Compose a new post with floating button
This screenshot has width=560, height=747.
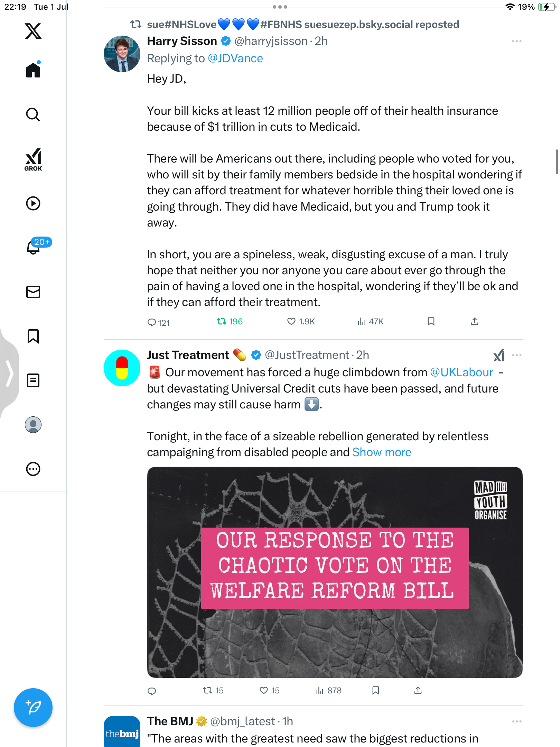point(33,708)
